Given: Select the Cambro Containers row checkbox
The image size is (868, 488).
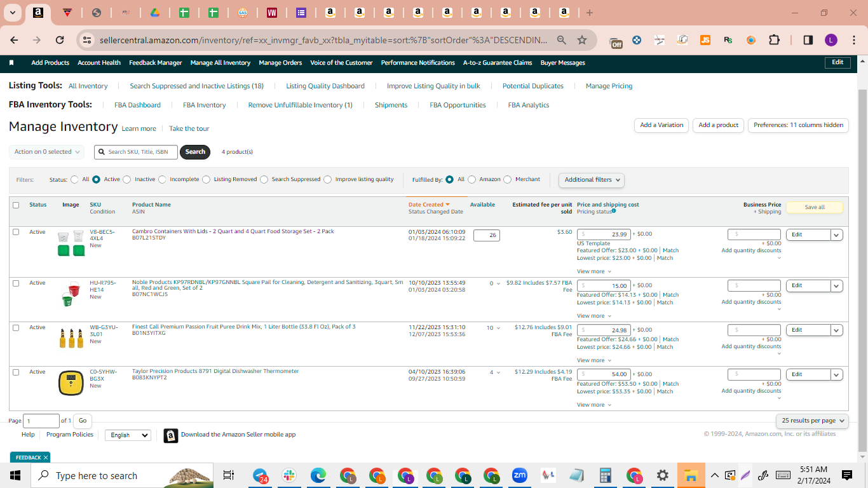Looking at the screenshot, I should [16, 232].
